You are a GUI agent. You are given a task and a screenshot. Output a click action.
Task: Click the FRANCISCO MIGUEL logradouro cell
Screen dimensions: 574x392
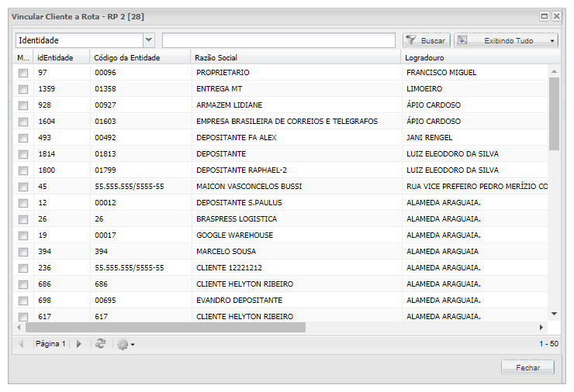475,72
